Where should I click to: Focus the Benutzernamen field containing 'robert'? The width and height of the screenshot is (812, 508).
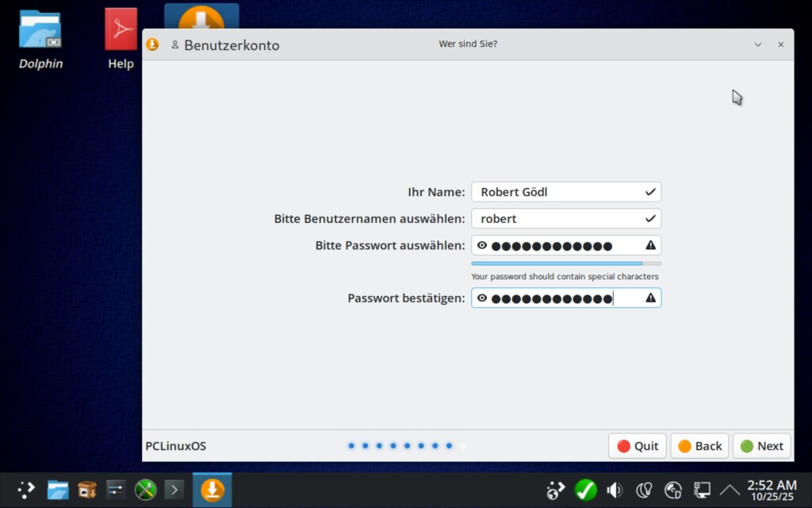[x=559, y=218]
